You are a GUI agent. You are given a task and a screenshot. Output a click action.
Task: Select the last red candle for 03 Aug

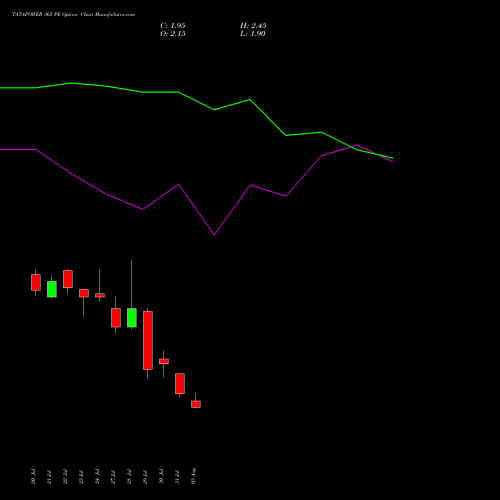pos(196,404)
